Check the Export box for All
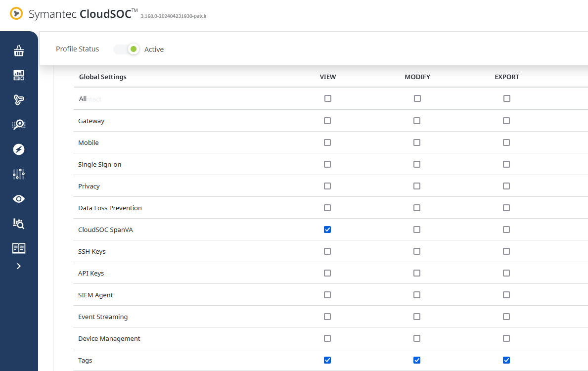This screenshot has height=371, width=588. pyautogui.click(x=507, y=98)
